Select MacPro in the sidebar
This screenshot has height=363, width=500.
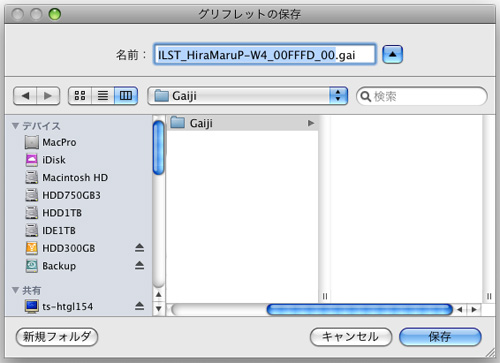tap(78, 142)
